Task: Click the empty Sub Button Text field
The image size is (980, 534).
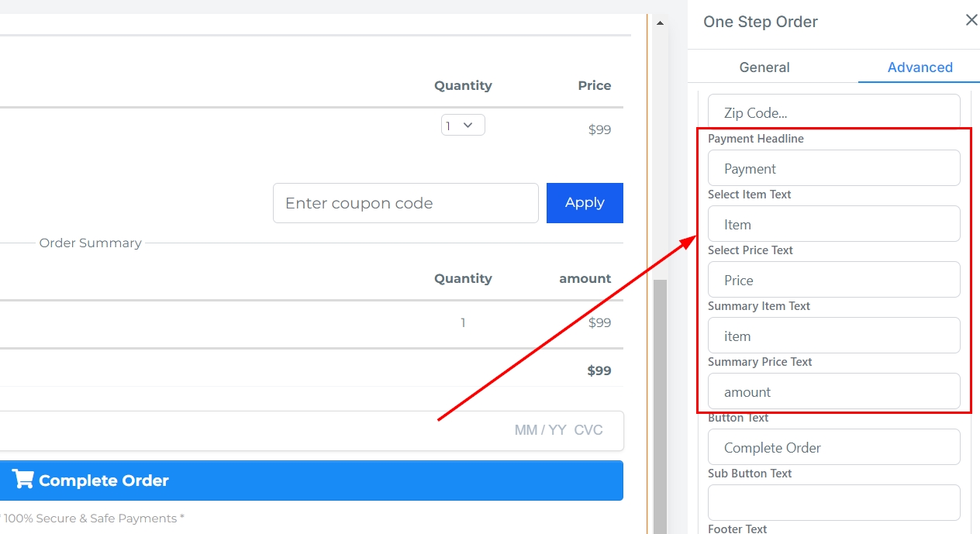Action: click(x=833, y=502)
